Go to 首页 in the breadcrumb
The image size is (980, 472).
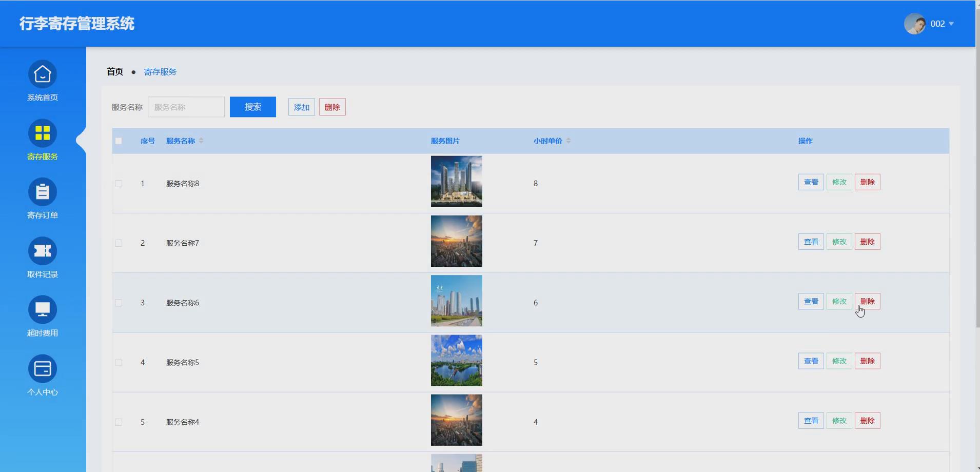(x=115, y=72)
